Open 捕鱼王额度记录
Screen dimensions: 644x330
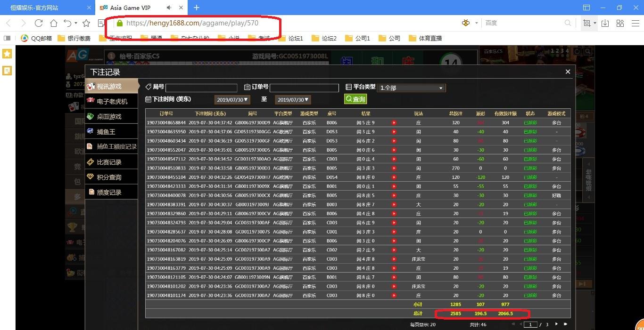point(112,147)
